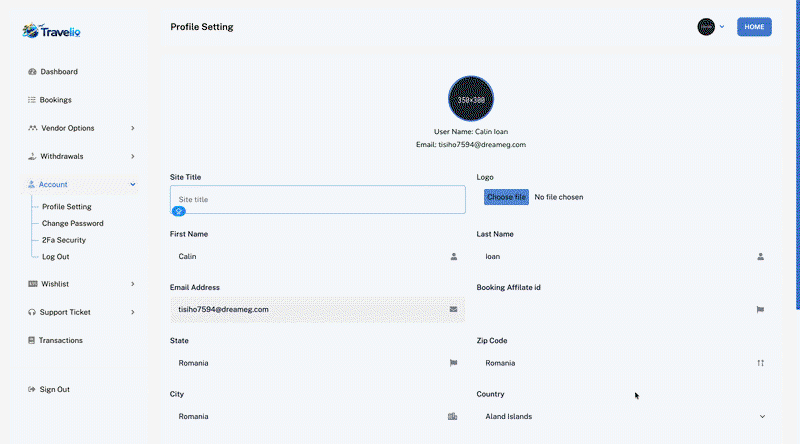Click the Site Title input field

click(317, 200)
